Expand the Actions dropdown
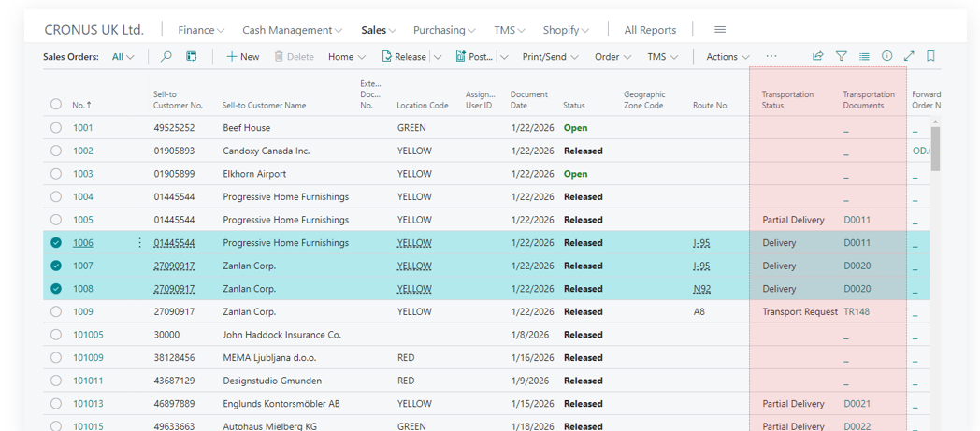This screenshot has height=431, width=980. (x=728, y=57)
